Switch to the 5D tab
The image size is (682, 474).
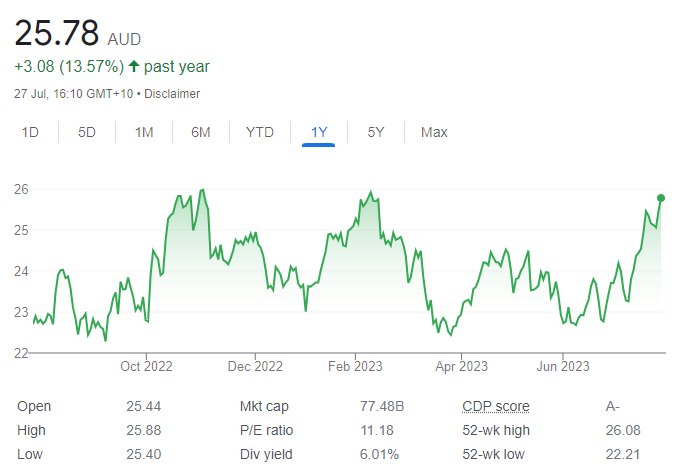[87, 132]
